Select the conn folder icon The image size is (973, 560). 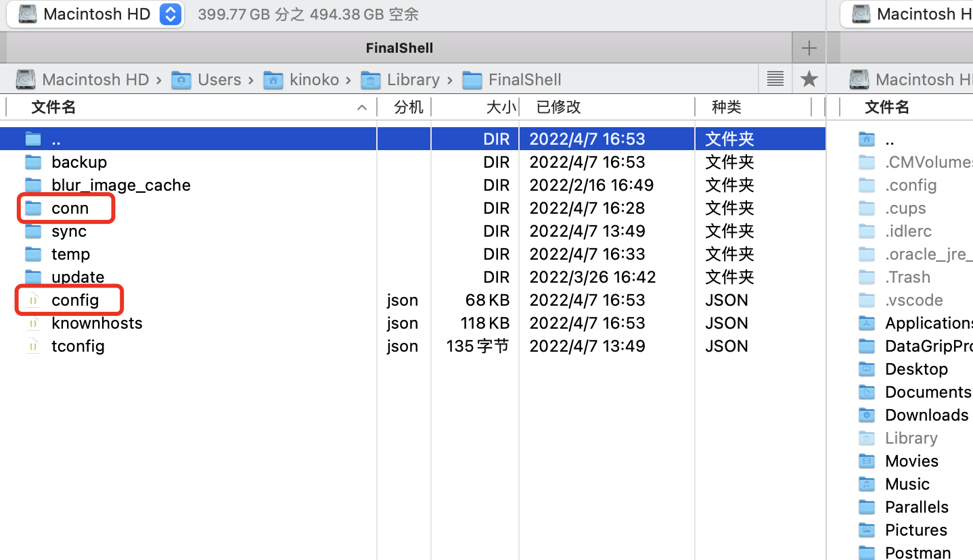(33, 208)
